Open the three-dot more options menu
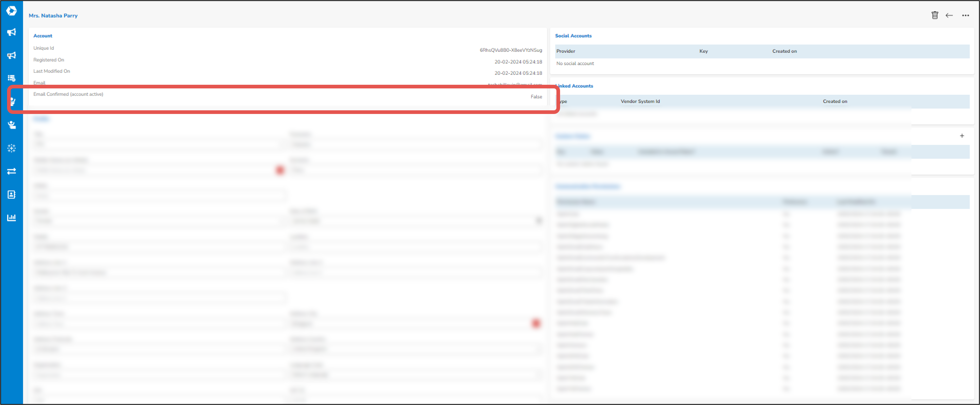Screen dimensions: 980x405 click(x=966, y=15)
